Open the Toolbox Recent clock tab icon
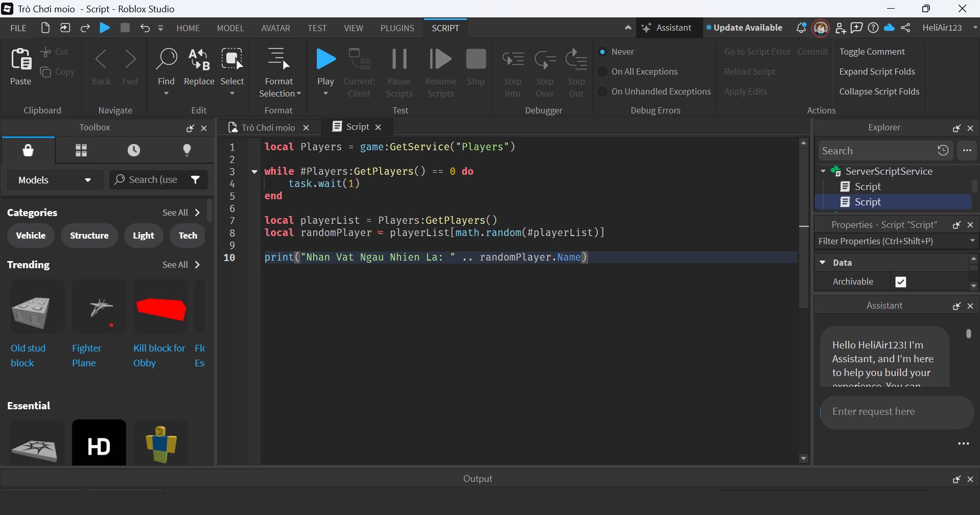Viewport: 980px width, 515px height. [x=134, y=150]
